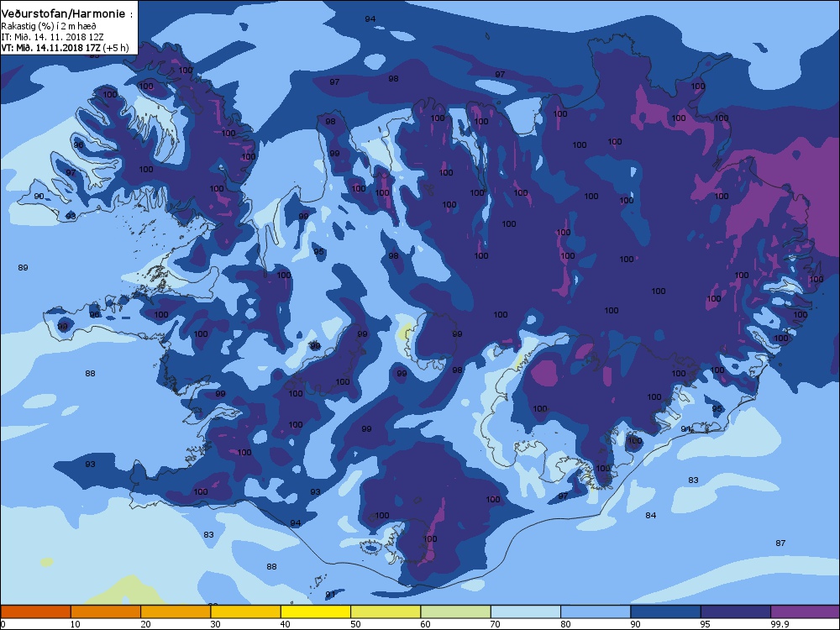This screenshot has height=630, width=840.
Task: Click the 'IT: Mið. 14. 11. 2018 12Z' line
Action: click(x=52, y=37)
